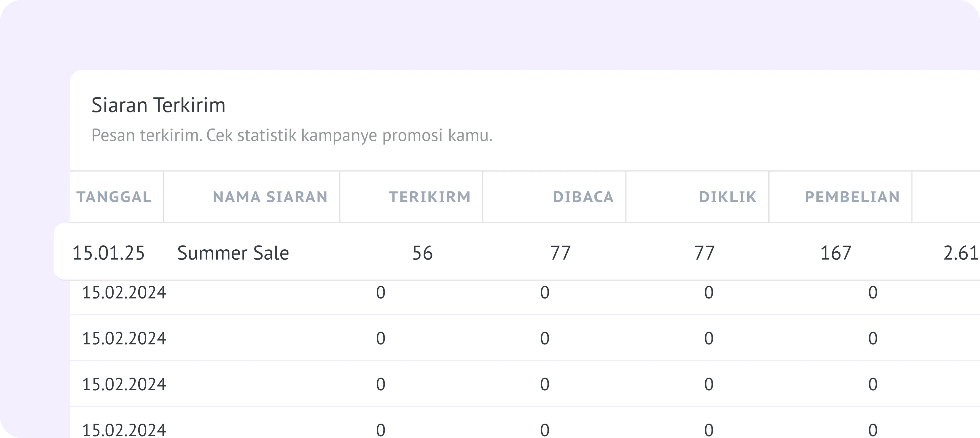Sort by NAMA SIARAN column header

click(270, 197)
